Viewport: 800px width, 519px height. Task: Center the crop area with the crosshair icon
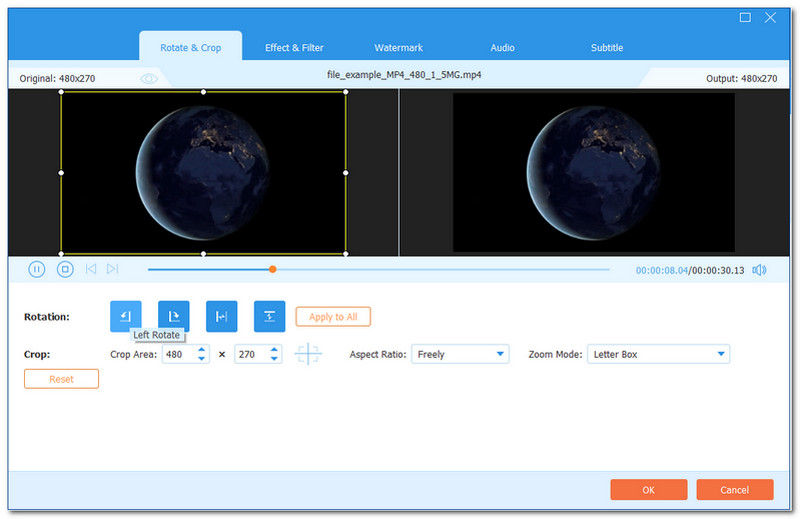308,354
